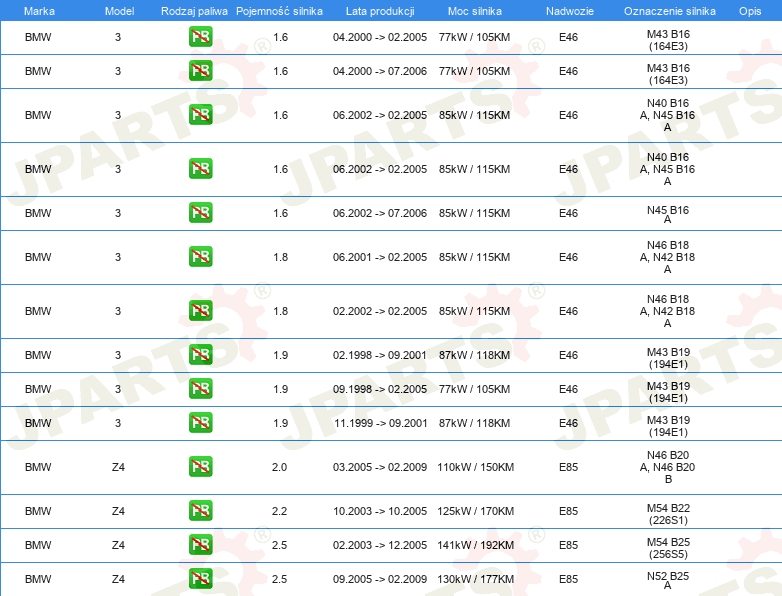Click petrol fuel icon in Z4 2.0 row
Viewport: 782px width, 596px height.
200,467
